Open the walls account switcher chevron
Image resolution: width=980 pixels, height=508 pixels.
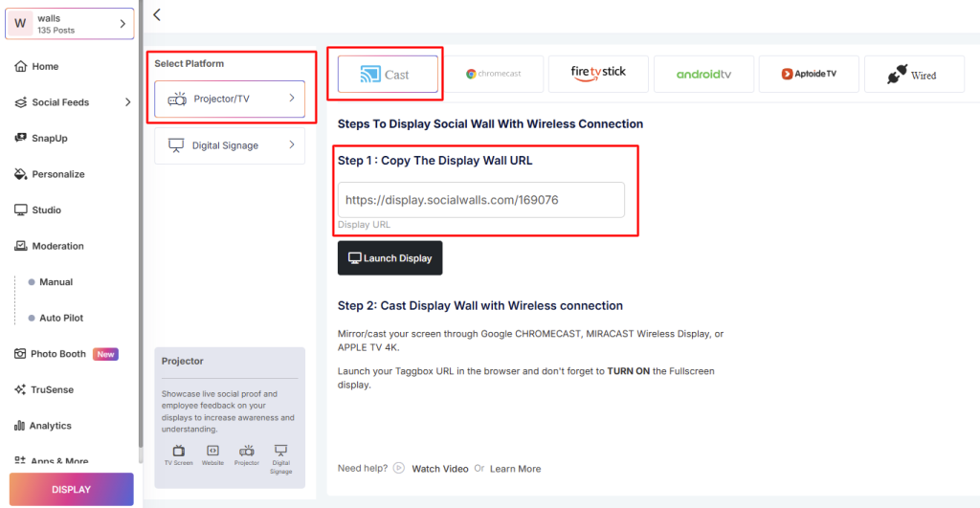(x=122, y=24)
